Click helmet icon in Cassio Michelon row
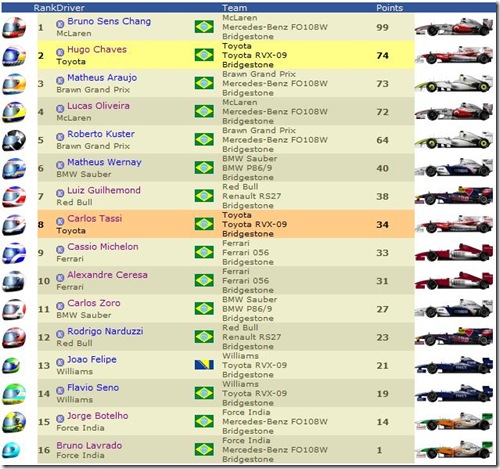This screenshot has height=469, width=500. coord(14,253)
